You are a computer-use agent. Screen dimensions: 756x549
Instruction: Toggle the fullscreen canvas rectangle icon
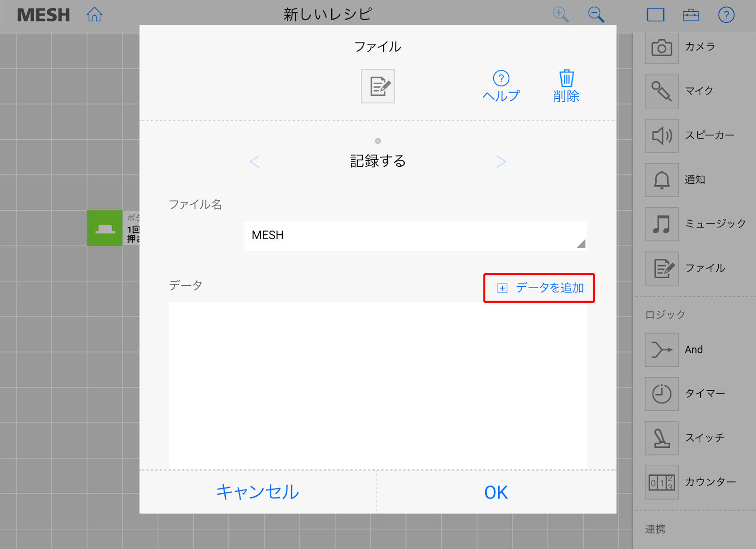pyautogui.click(x=655, y=15)
